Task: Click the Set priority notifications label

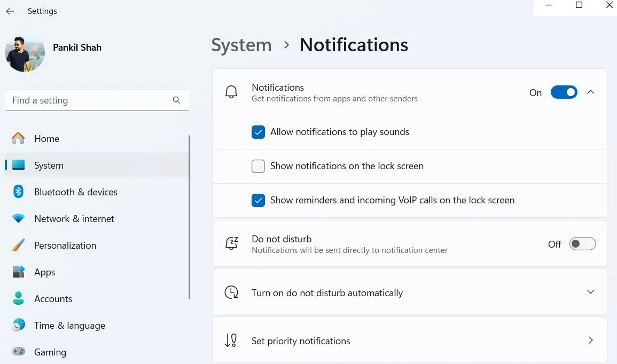Action: click(301, 341)
